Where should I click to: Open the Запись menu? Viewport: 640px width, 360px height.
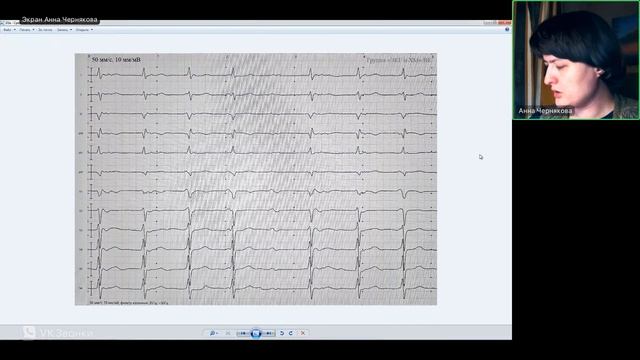[64, 30]
